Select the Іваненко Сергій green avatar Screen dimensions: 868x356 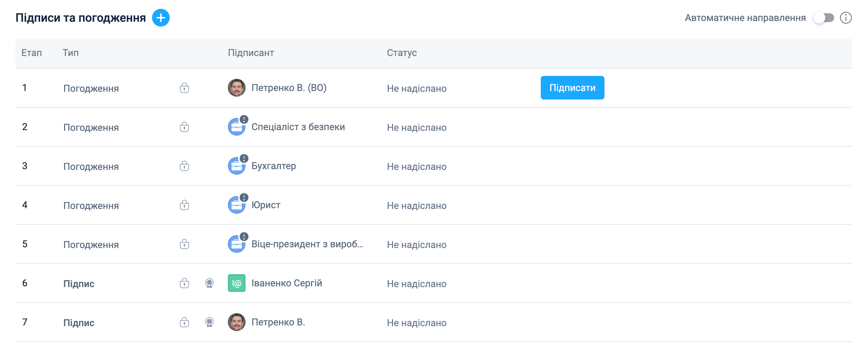pyautogui.click(x=237, y=283)
